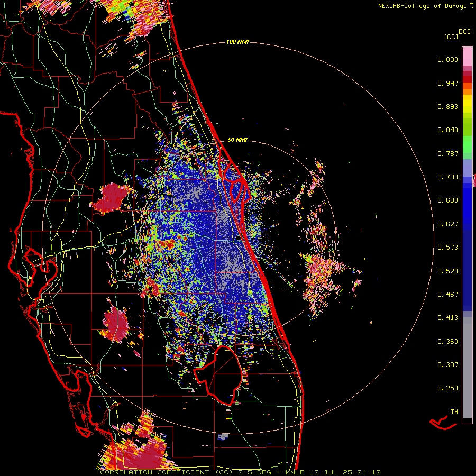This screenshot has height=476, width=476.
Task: Click the CORRELATION COEFFICIENT (CC) product caption
Action: pos(167,472)
